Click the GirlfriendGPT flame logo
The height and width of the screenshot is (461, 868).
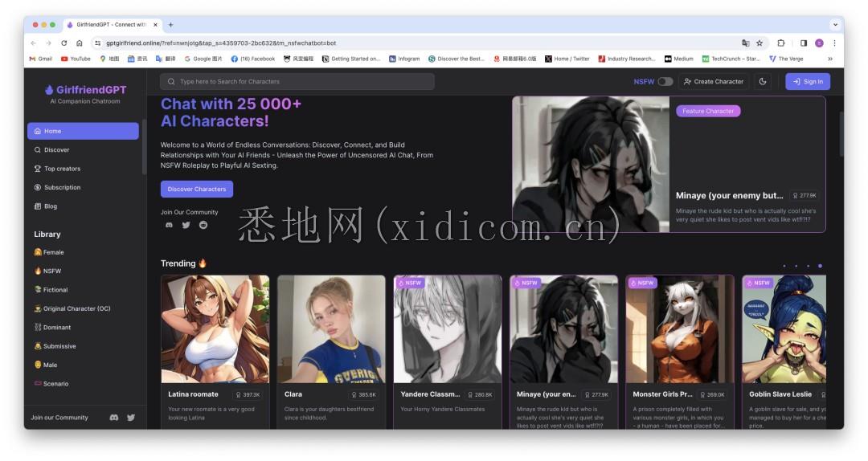point(49,90)
